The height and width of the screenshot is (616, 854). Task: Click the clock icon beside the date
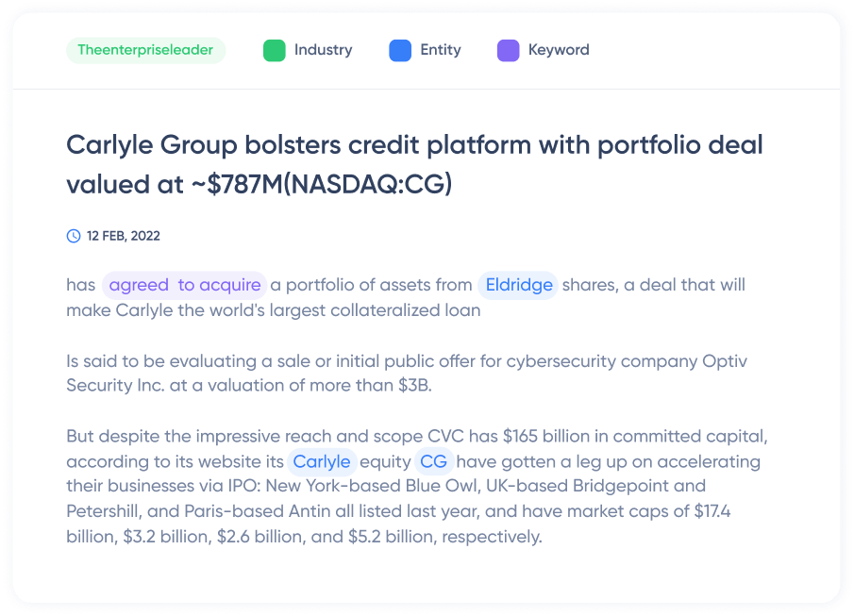tap(74, 236)
